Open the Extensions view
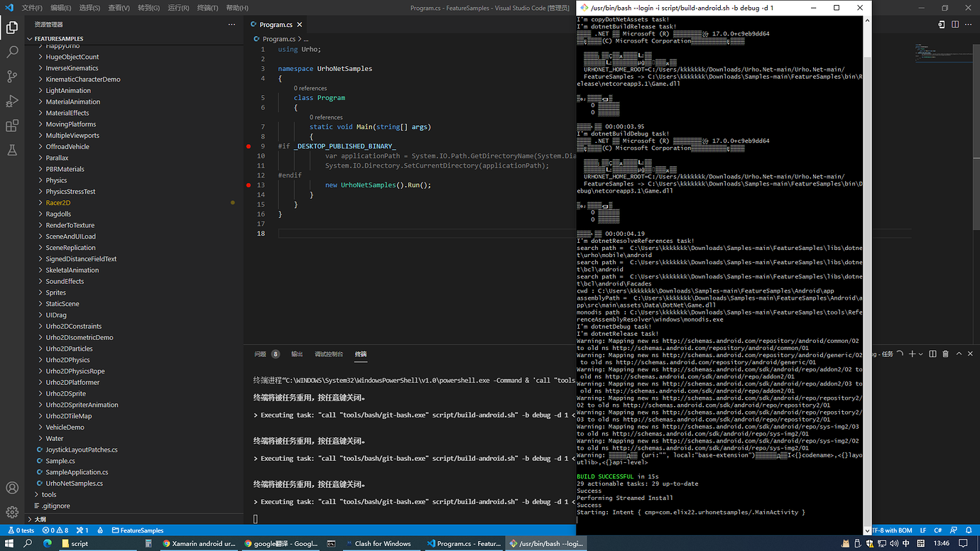Image resolution: width=980 pixels, height=551 pixels. coord(12,126)
